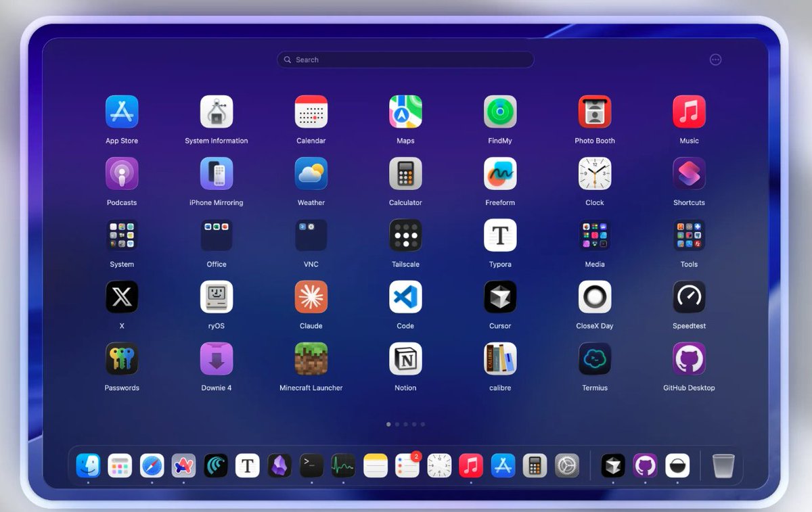Launch System Information
This screenshot has width=812, height=512.
point(217,112)
